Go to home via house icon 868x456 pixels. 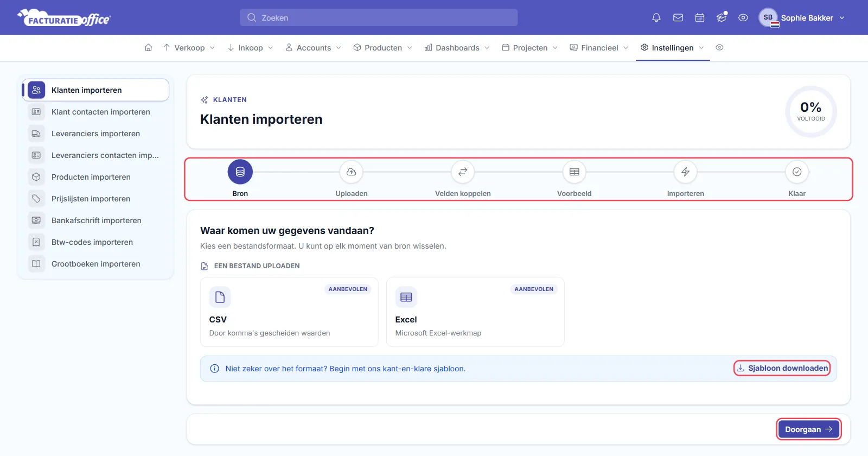click(148, 48)
